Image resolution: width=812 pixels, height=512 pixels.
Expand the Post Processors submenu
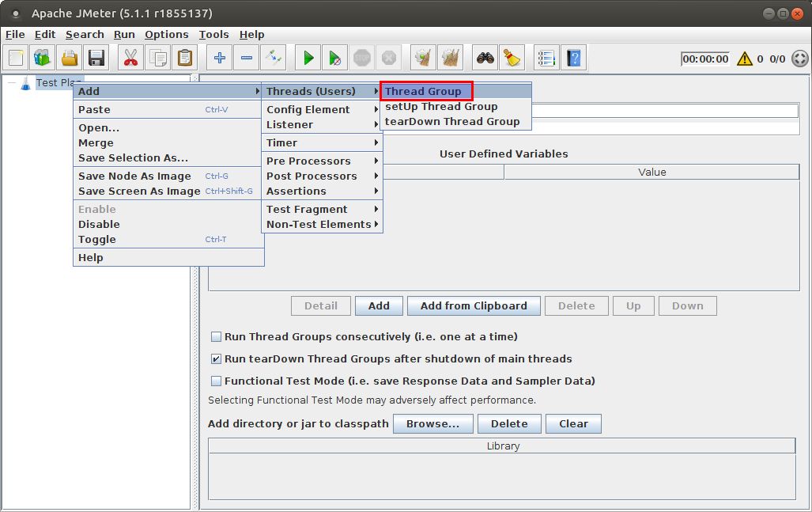coord(322,176)
